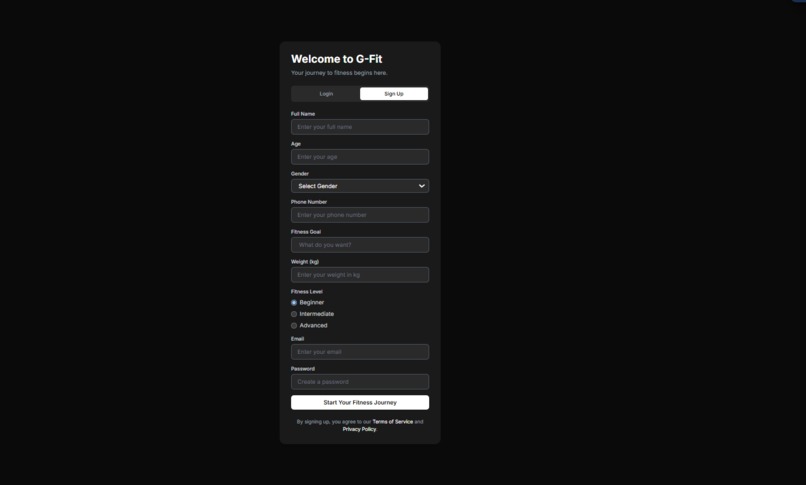Viewport: 806px width, 485px height.
Task: Focus the Password input field
Action: [360, 382]
